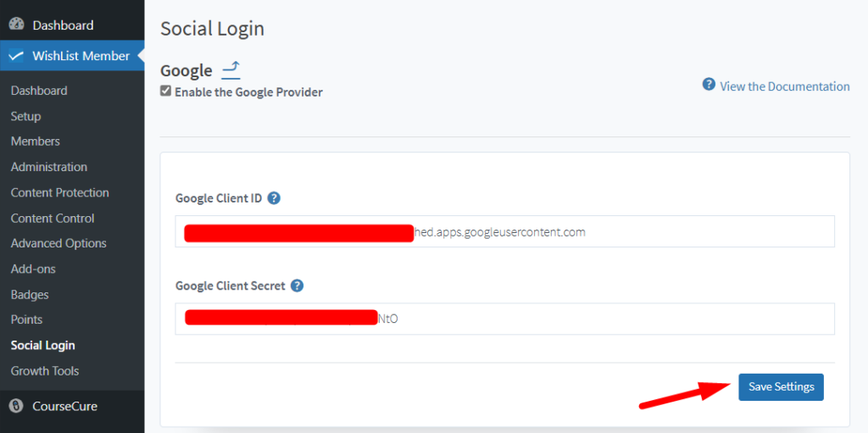Toggle Enable the Google Provider checkbox

(165, 92)
